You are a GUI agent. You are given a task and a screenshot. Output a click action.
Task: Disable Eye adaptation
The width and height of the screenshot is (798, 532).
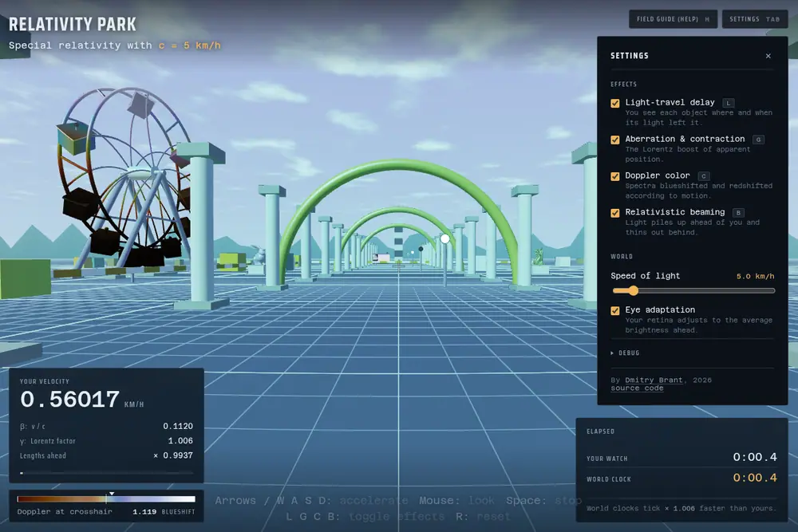614,311
